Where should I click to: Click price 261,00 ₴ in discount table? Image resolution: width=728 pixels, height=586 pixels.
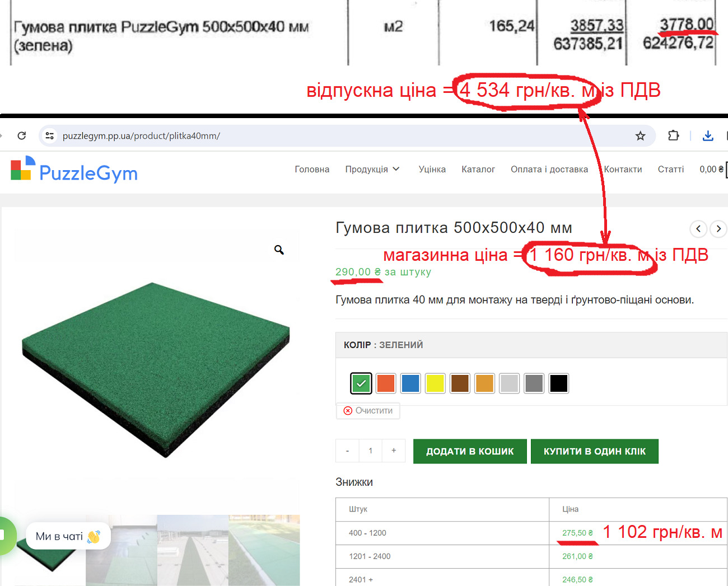click(x=577, y=556)
